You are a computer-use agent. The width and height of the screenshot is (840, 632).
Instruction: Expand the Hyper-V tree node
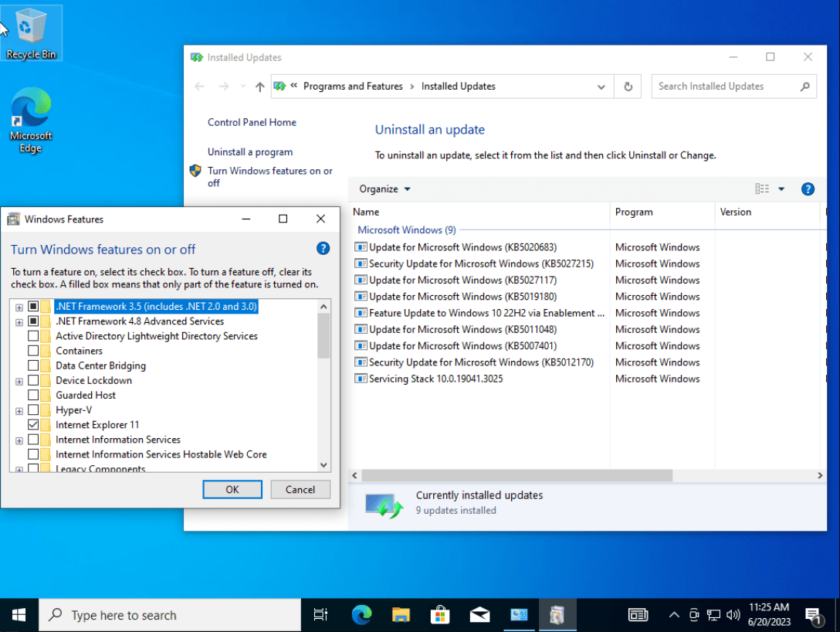(x=19, y=411)
